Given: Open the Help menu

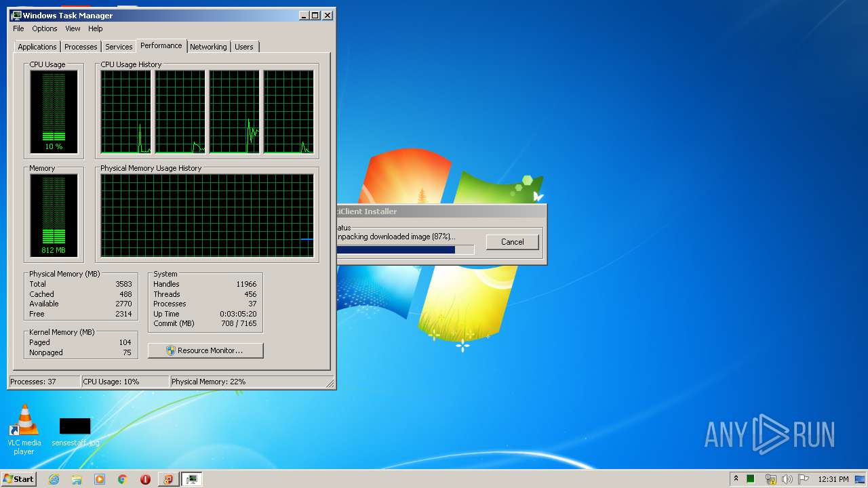Looking at the screenshot, I should 96,28.
